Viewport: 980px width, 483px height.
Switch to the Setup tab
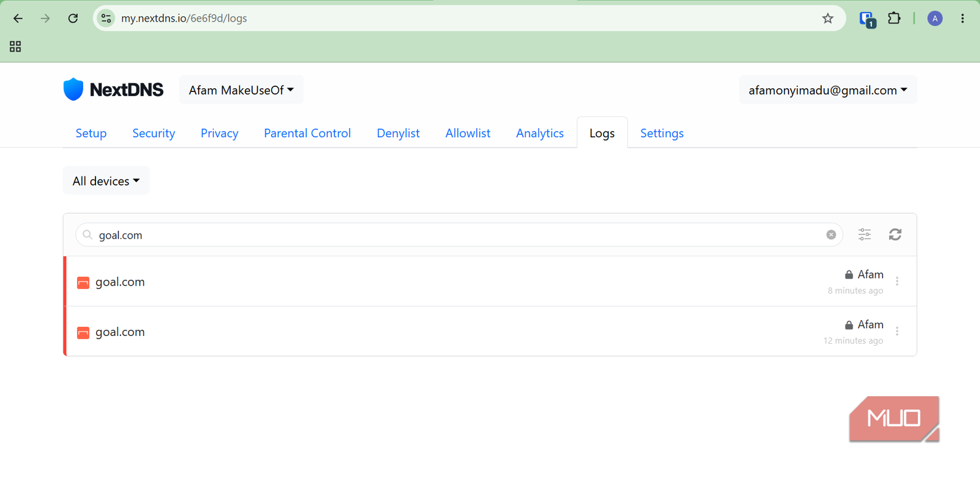91,133
